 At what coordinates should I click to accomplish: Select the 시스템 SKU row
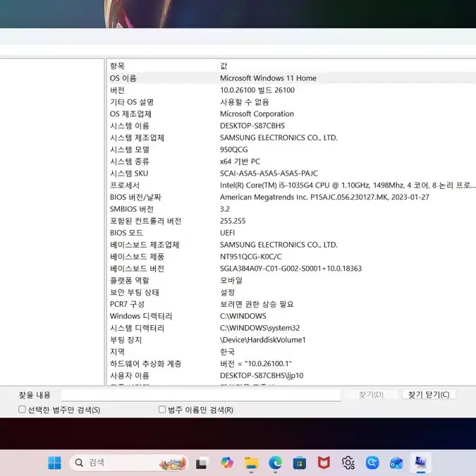[291, 173]
